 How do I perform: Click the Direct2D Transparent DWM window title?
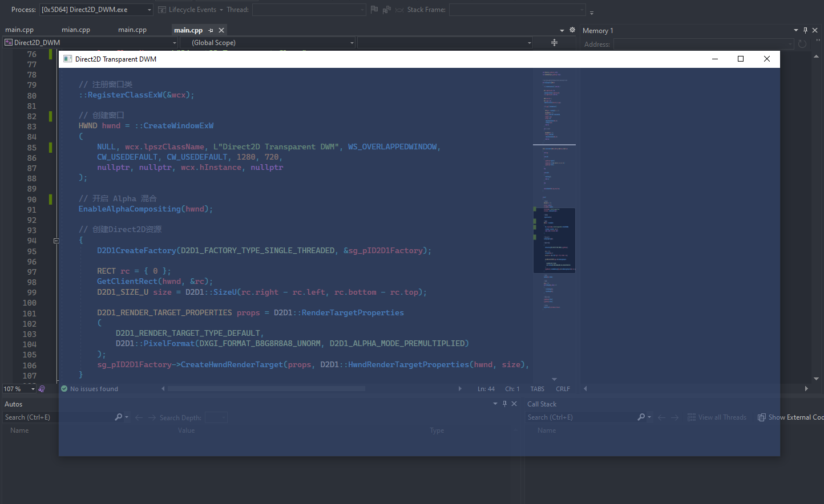(116, 59)
